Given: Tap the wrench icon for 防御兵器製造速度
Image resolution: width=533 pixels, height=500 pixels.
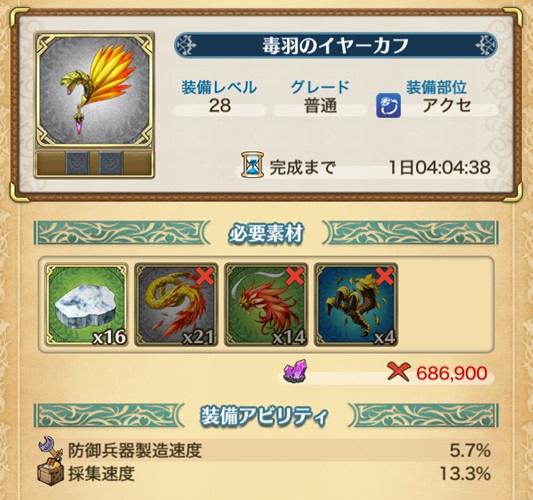Looking at the screenshot, I should point(50,449).
